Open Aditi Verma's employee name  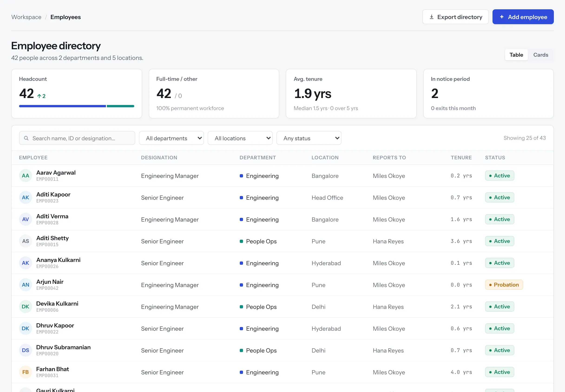pos(52,216)
